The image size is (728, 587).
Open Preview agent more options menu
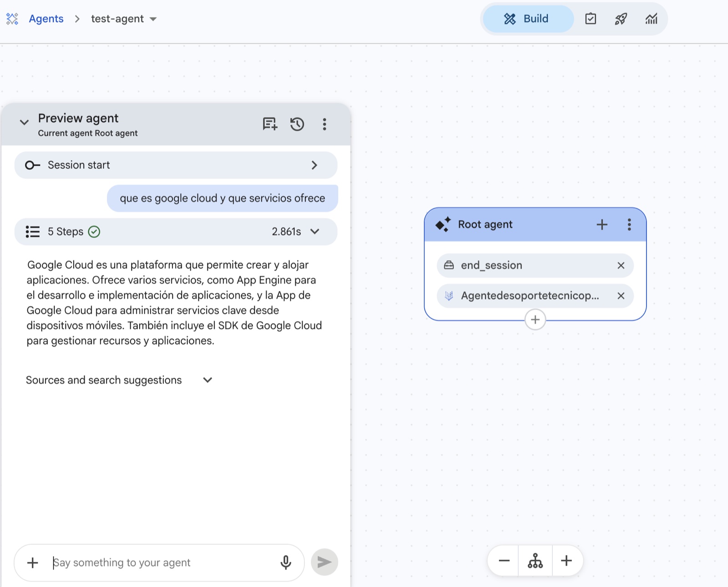(324, 124)
